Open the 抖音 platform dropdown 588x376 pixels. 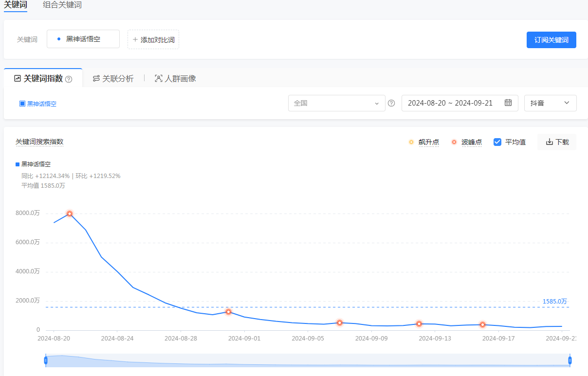click(551, 103)
